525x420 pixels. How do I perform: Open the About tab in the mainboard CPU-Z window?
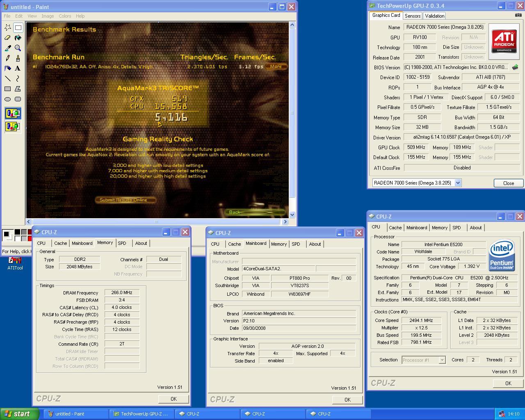point(315,244)
